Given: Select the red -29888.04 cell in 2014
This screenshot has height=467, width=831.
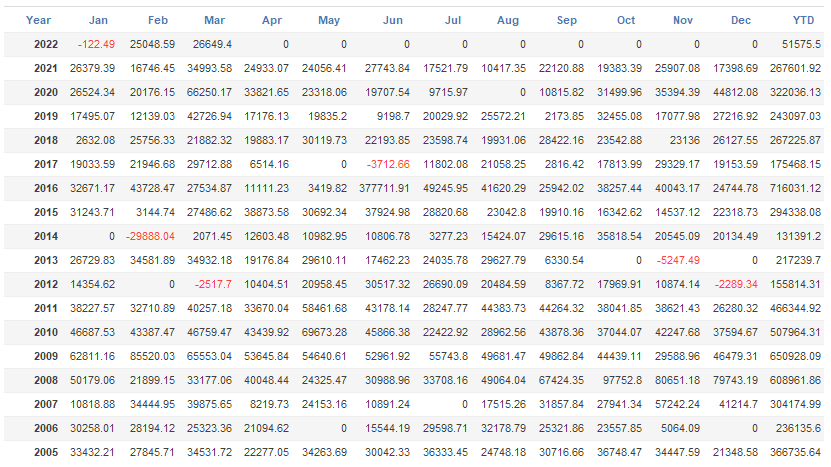Looking at the screenshot, I should coord(149,236).
